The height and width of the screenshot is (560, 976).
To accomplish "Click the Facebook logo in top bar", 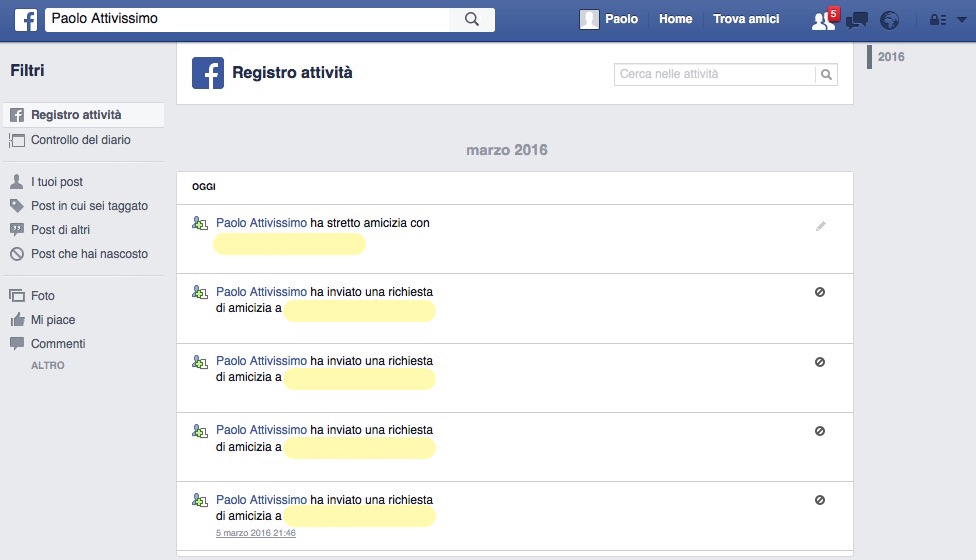I will pyautogui.click(x=26, y=20).
